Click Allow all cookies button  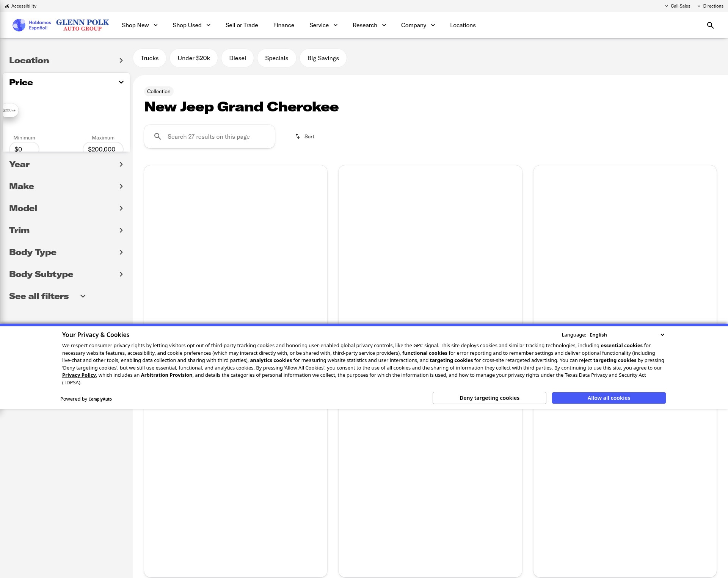pyautogui.click(x=609, y=398)
